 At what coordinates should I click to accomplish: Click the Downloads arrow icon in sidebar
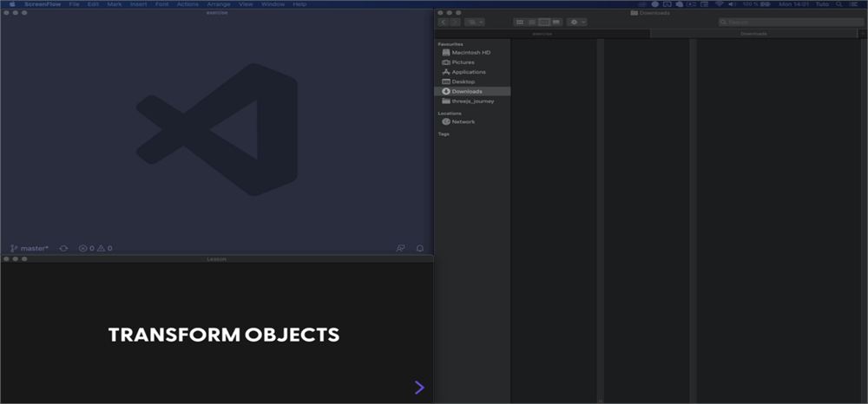[446, 91]
